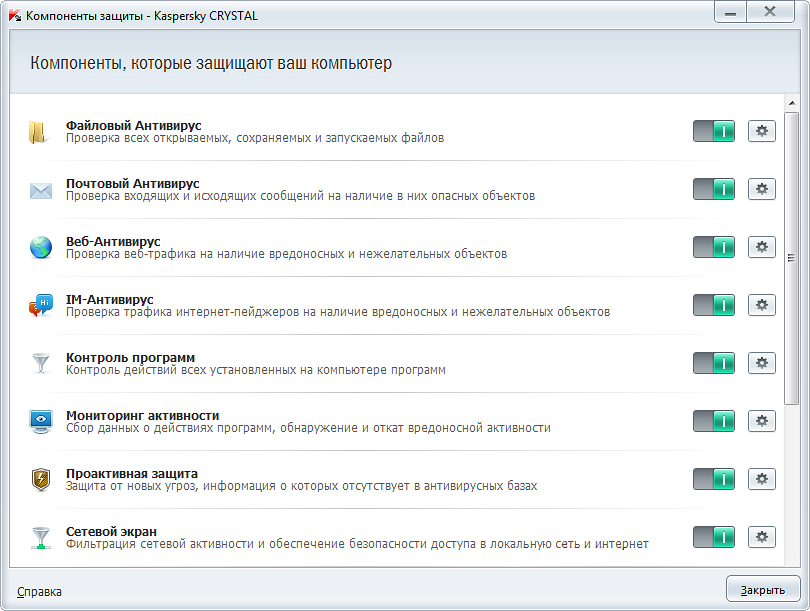Turn off the Почтовый Антивирус switch
The width and height of the screenshot is (810, 611).
(713, 189)
